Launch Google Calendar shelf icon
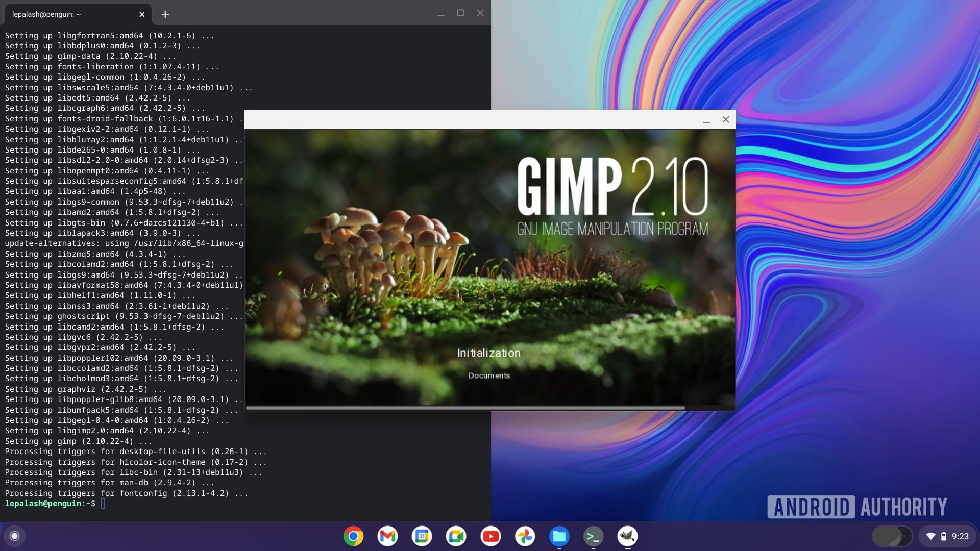The image size is (980, 551). click(x=422, y=536)
